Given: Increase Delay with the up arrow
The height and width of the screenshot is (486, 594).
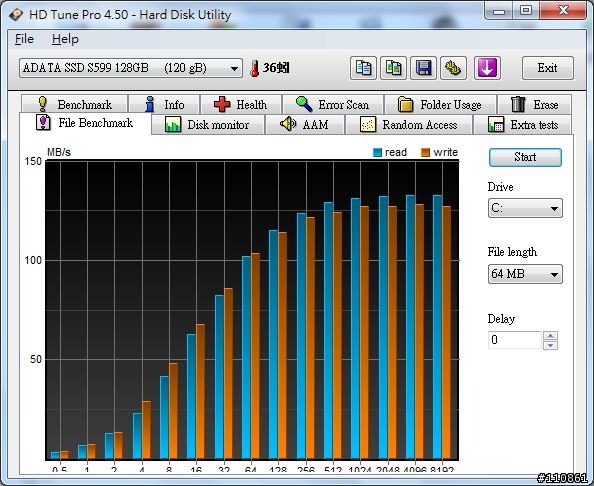Looking at the screenshot, I should 550,336.
